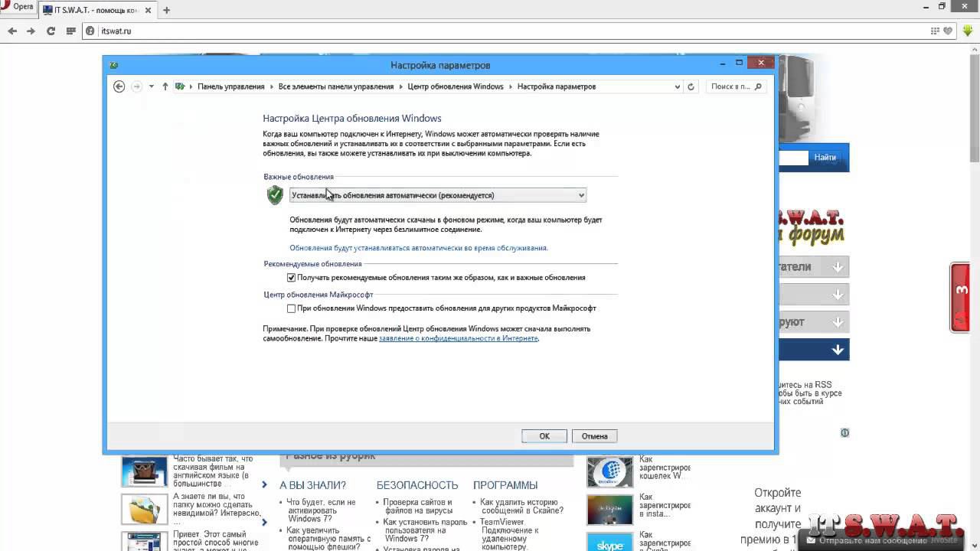This screenshot has width=980, height=551.
Task: Open article on deleting Skype message history
Action: (x=521, y=506)
